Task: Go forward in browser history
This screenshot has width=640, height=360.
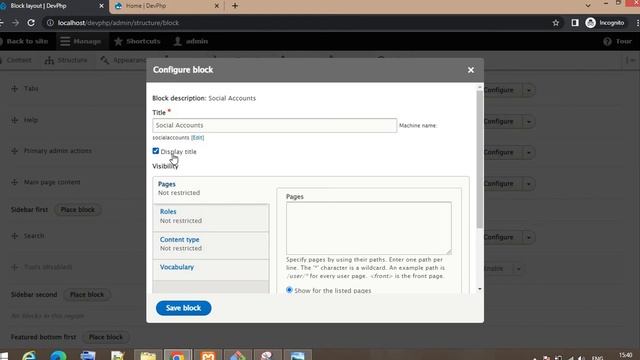Action: point(15,23)
